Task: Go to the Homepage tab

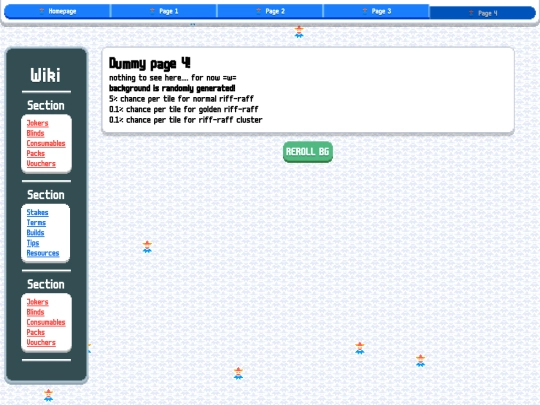Action: [57, 11]
